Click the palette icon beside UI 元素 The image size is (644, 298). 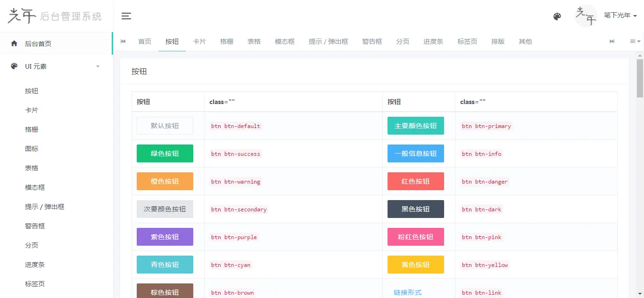pyautogui.click(x=14, y=66)
